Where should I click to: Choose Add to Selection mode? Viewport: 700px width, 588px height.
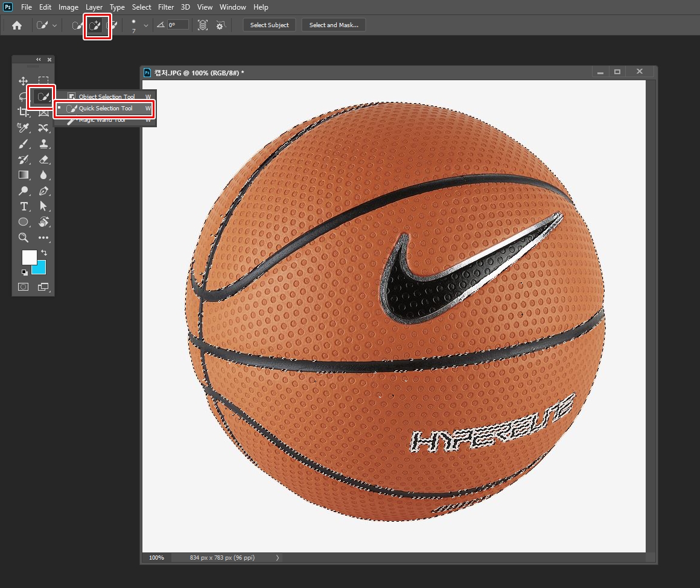coord(95,25)
